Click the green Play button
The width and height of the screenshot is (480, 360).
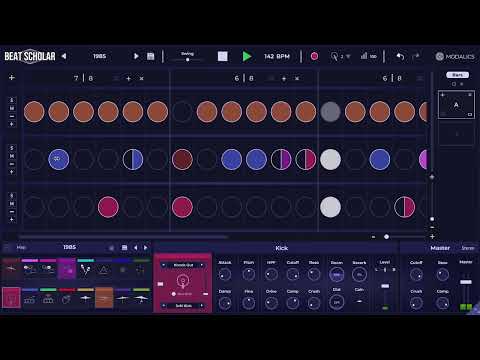coord(247,56)
